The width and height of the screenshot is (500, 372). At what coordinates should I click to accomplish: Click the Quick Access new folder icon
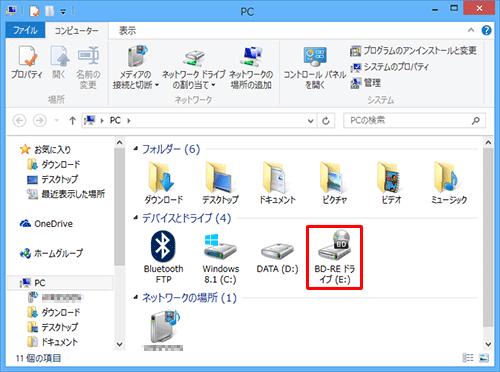point(50,11)
